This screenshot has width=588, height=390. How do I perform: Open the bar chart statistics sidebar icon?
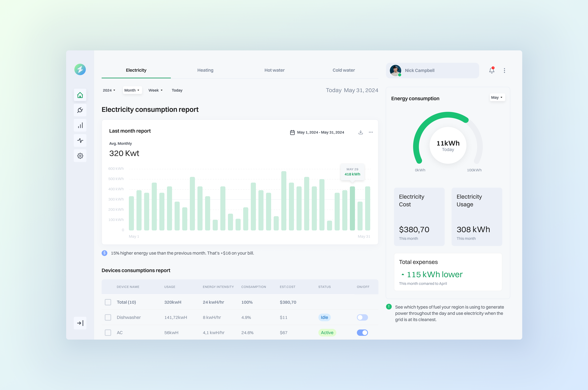pos(80,125)
